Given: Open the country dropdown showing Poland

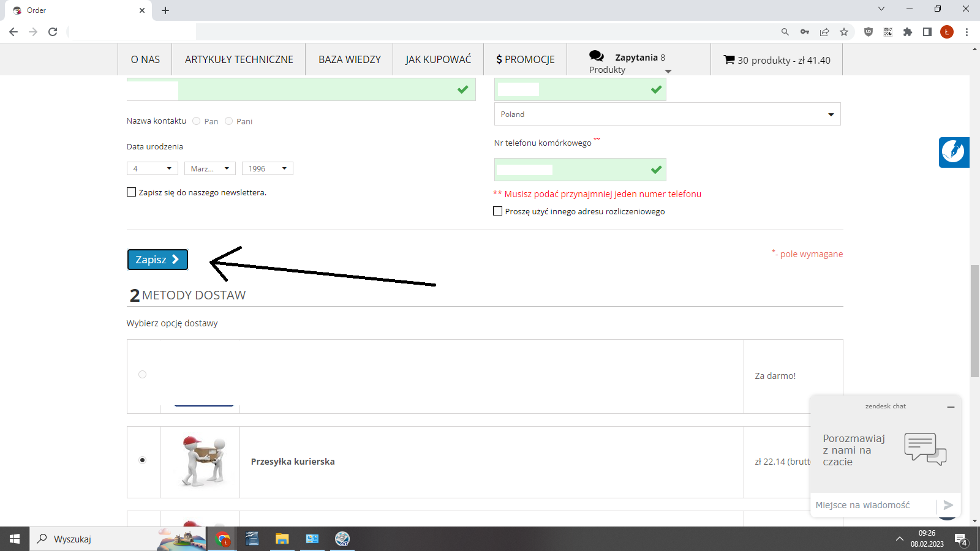Looking at the screenshot, I should [x=668, y=114].
